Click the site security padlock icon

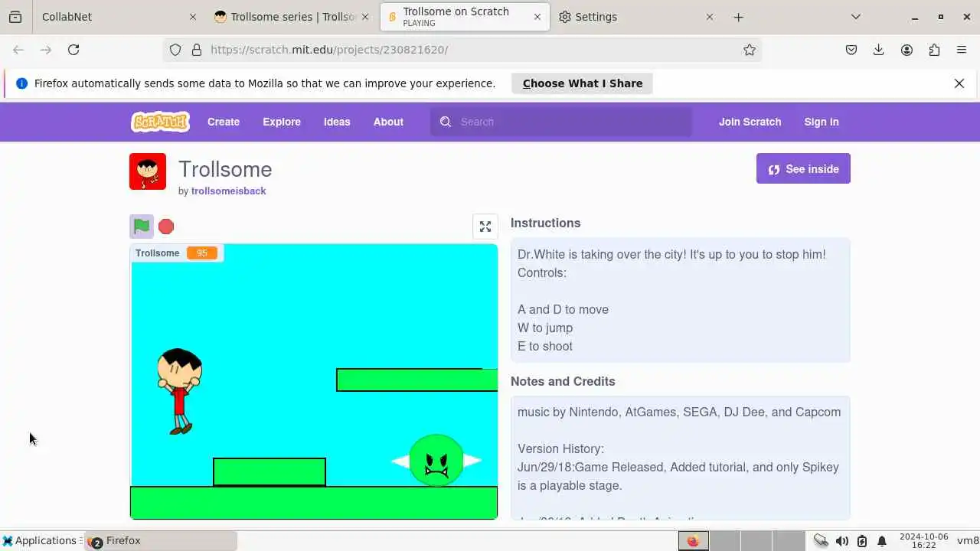coord(197,50)
